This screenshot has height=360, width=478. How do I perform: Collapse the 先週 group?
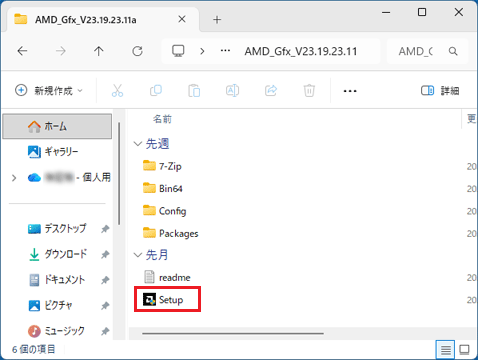138,144
